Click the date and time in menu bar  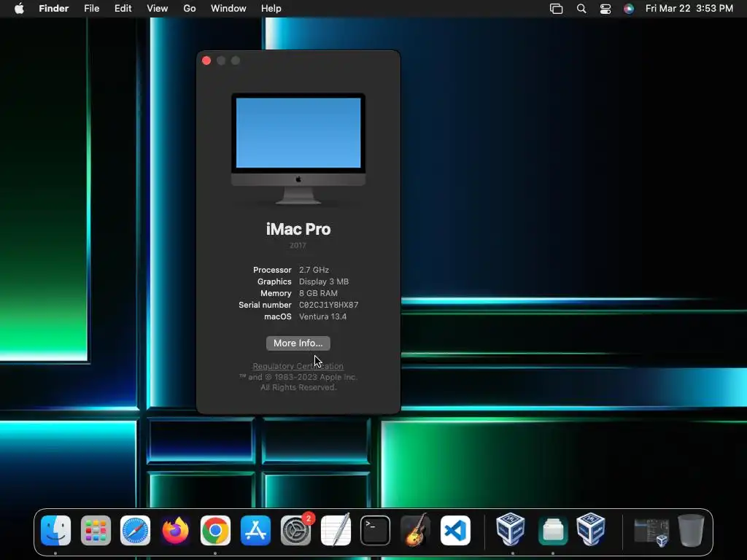tap(689, 9)
